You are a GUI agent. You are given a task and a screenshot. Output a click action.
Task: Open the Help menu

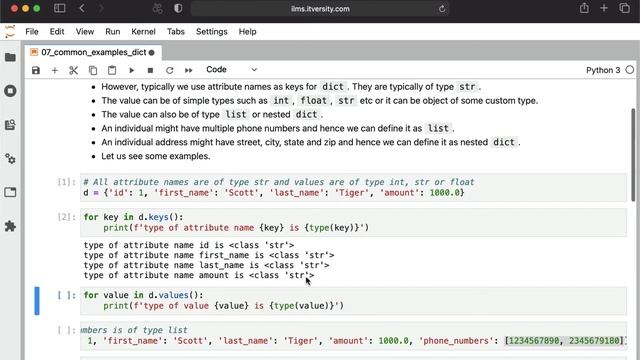247,31
